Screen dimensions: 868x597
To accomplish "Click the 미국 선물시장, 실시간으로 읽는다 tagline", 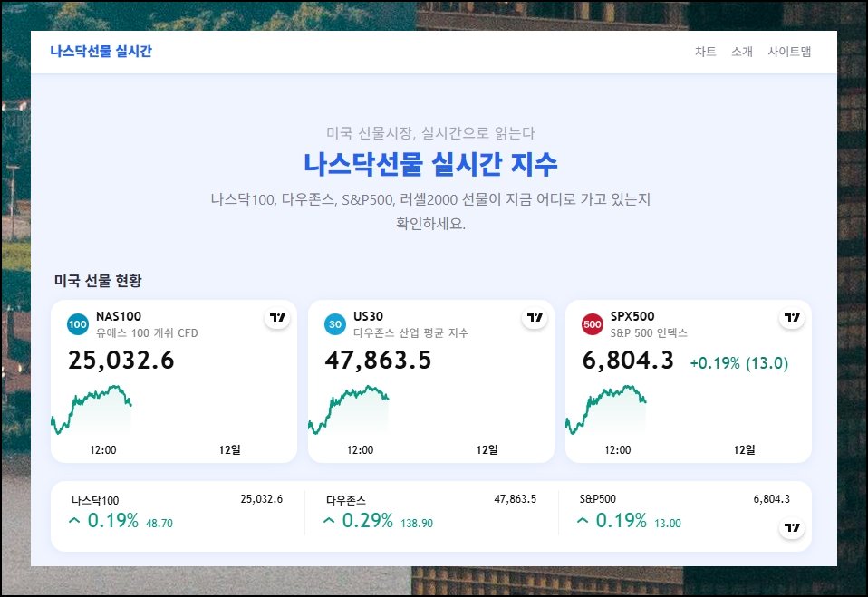I will click(x=430, y=133).
